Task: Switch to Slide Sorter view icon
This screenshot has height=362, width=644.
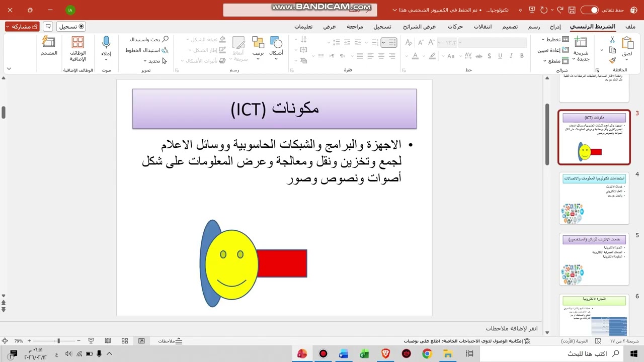Action: click(125, 341)
